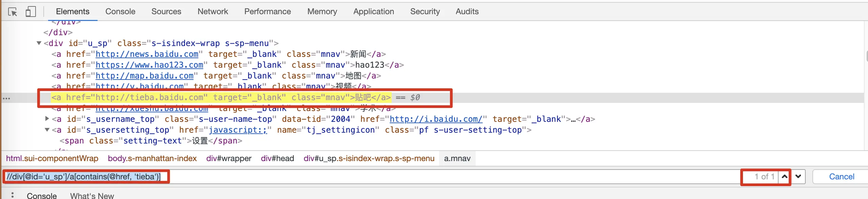Select div#u_sp breadcrumb item
Screen dimensions: 868x199
pyautogui.click(x=369, y=158)
